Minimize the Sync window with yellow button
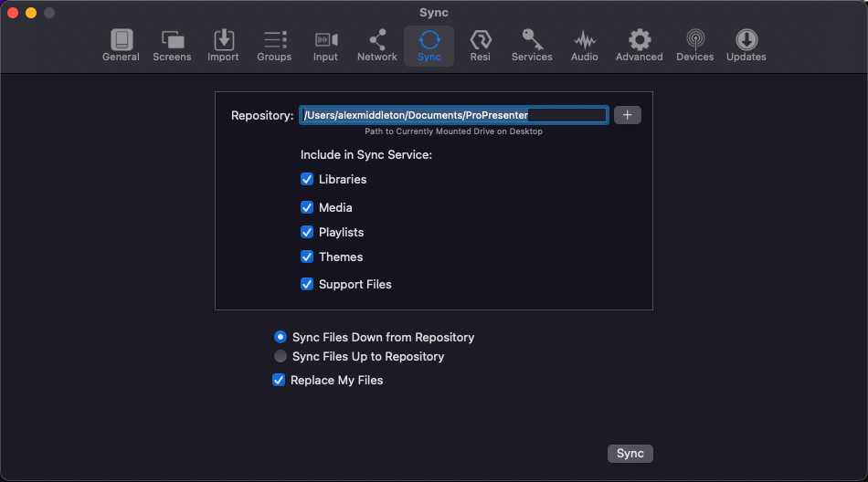This screenshot has height=482, width=868. point(31,13)
